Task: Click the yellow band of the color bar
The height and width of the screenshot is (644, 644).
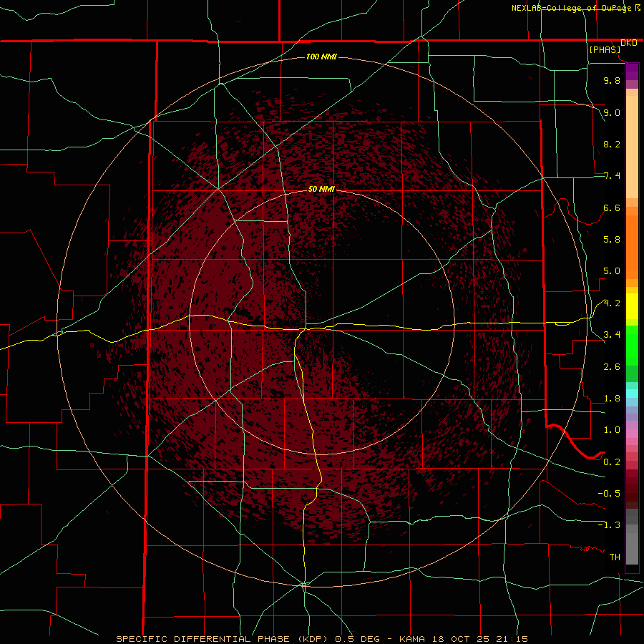Action: pyautogui.click(x=632, y=306)
